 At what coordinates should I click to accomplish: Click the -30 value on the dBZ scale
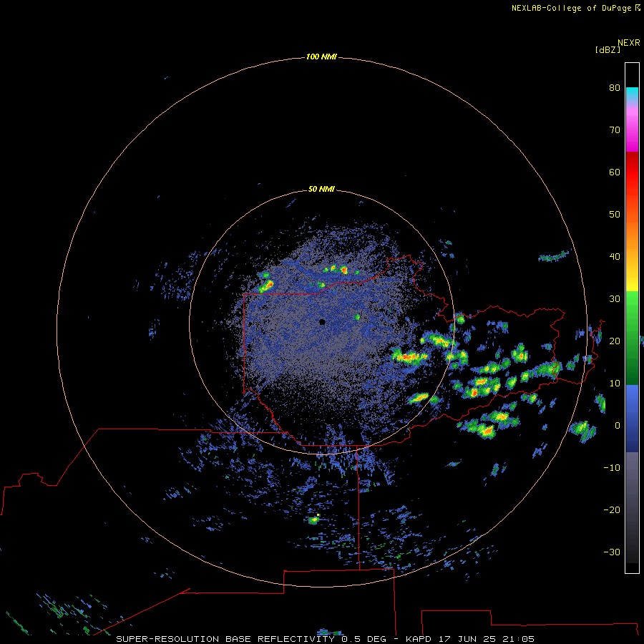612,552
